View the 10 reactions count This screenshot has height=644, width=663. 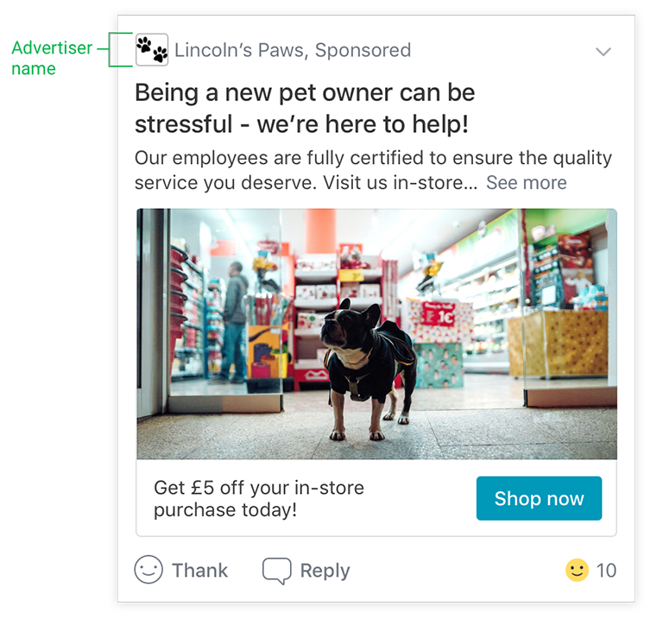tap(606, 571)
